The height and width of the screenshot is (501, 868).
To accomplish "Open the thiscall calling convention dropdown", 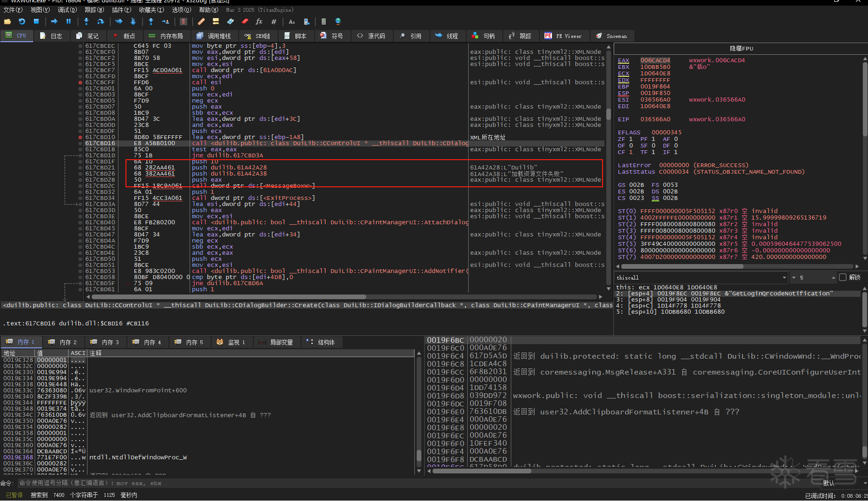I will tap(784, 278).
